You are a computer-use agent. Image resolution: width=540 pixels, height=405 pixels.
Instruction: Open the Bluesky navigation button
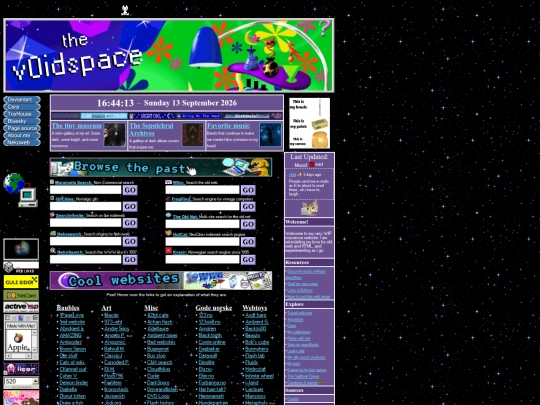tap(22, 121)
